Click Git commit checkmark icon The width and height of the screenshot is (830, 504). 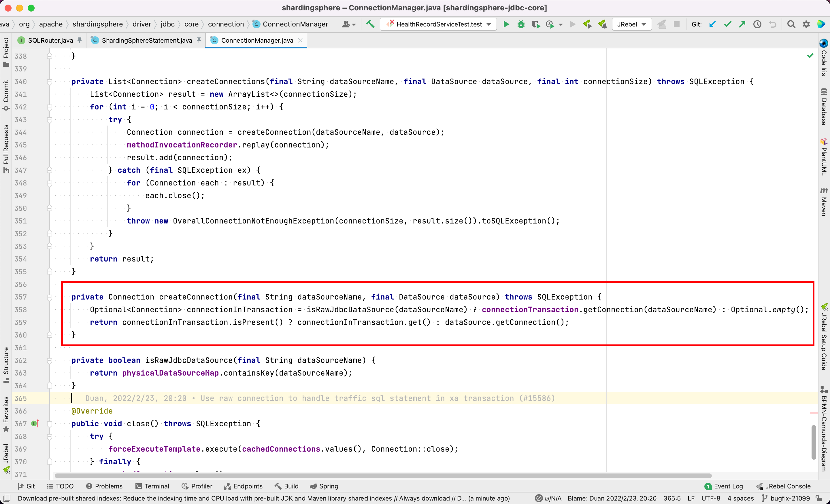(x=727, y=24)
